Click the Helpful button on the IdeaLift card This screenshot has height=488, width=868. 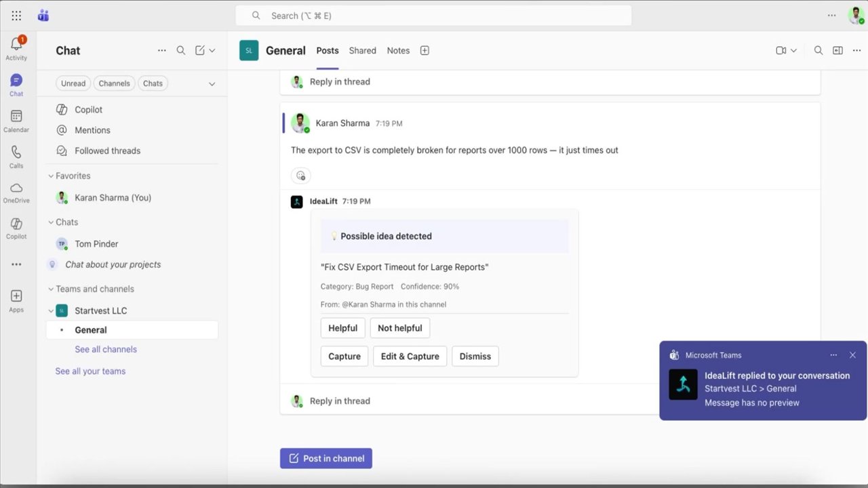(x=343, y=328)
